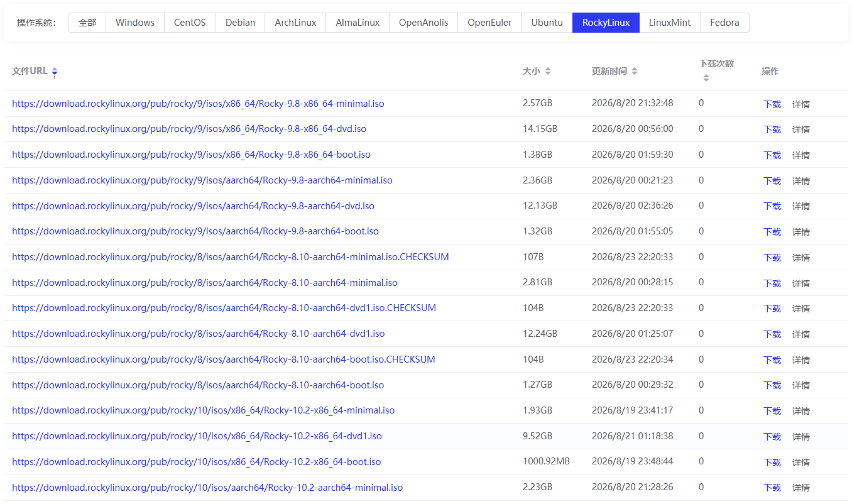
Task: Click the 9.52GB size cell
Action: 537,436
